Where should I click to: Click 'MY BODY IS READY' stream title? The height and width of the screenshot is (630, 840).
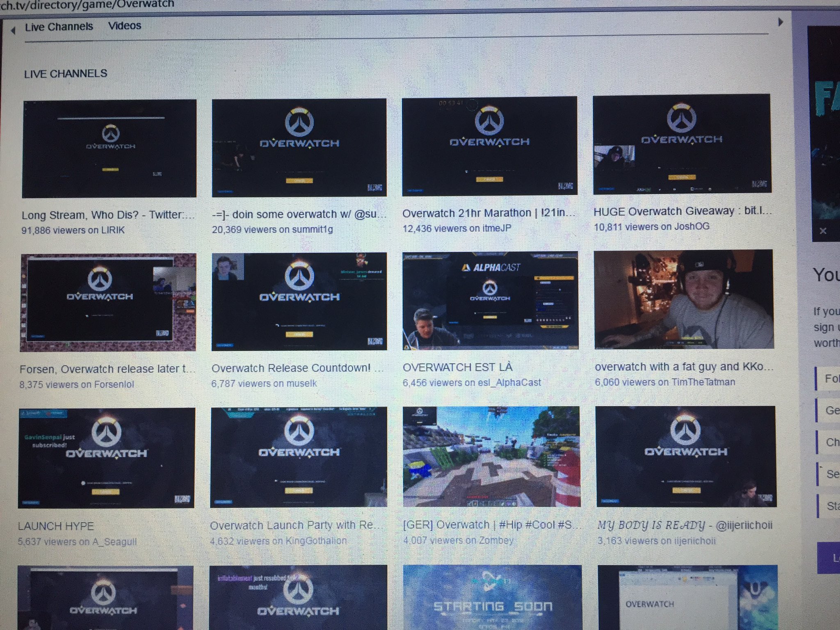pos(685,525)
